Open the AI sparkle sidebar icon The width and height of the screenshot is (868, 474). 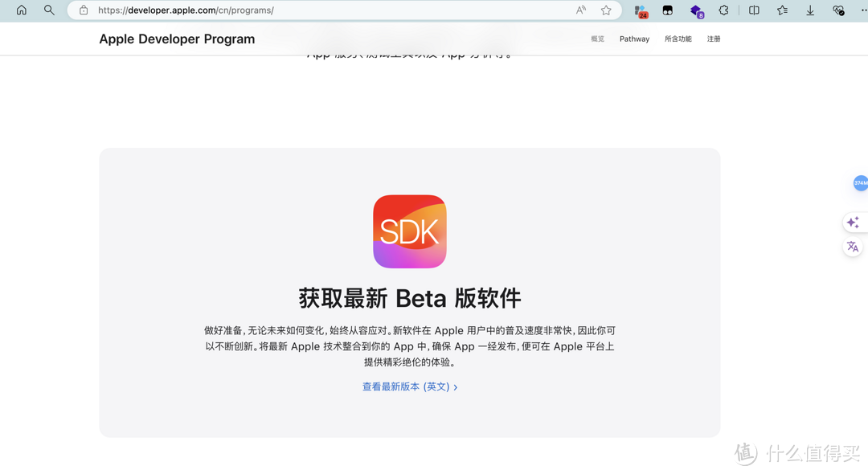click(853, 223)
